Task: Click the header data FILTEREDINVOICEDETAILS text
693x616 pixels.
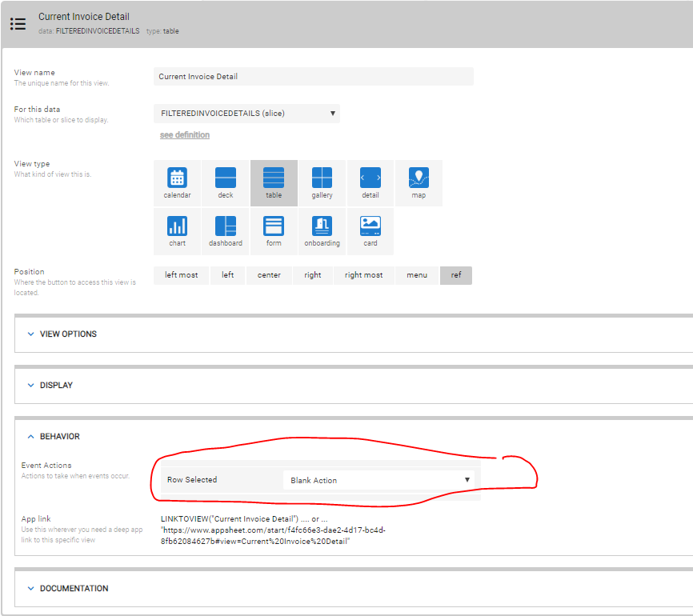Action: click(98, 31)
